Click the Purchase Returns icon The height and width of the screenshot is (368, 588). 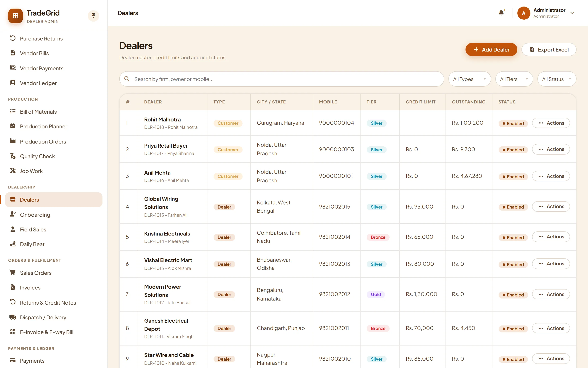click(x=13, y=38)
